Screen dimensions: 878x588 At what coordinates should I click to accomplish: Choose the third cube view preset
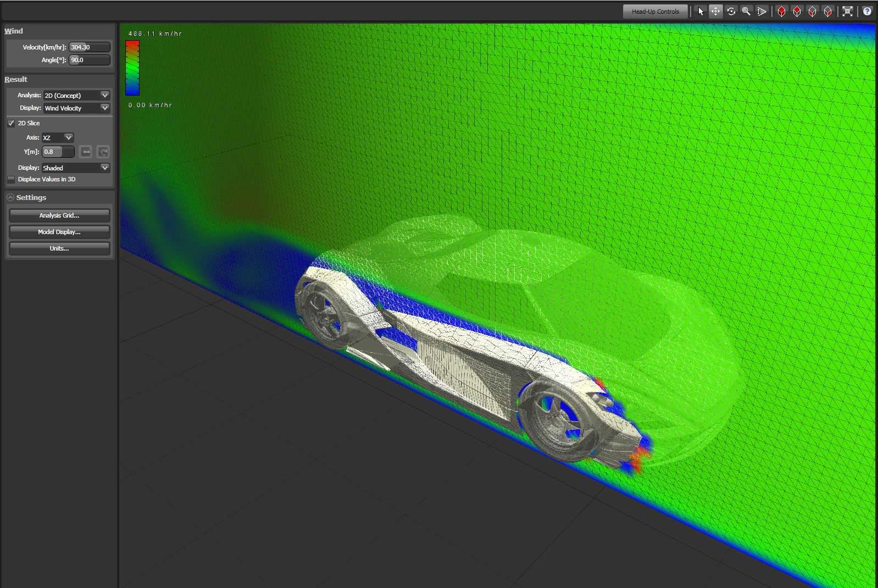[812, 11]
